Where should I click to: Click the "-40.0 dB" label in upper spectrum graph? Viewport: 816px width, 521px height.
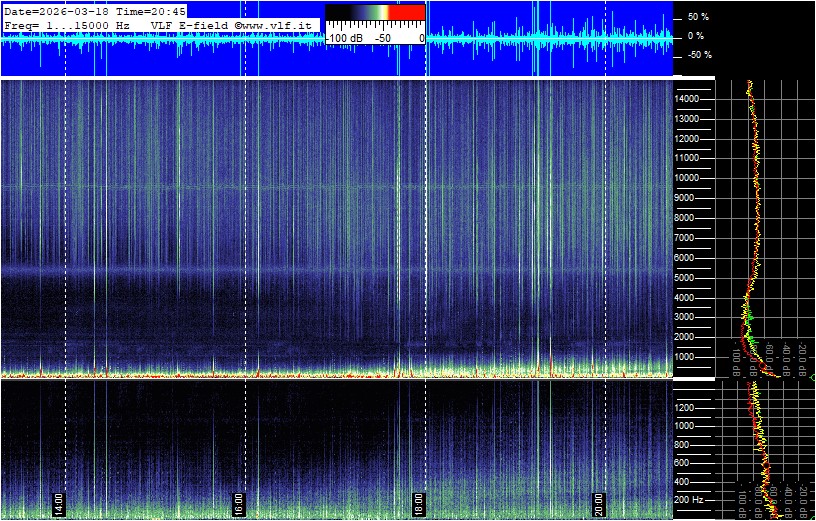click(x=787, y=358)
